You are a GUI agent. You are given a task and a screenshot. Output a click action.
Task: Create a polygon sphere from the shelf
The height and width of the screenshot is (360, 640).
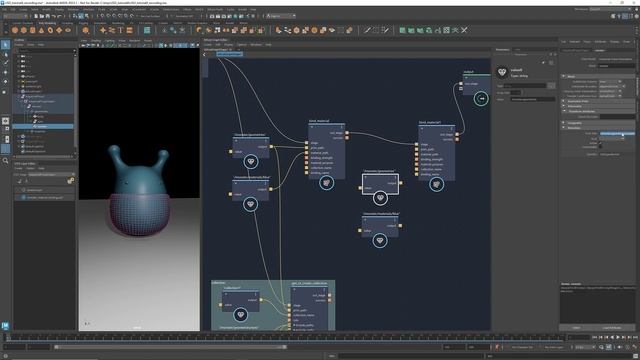coord(15,30)
